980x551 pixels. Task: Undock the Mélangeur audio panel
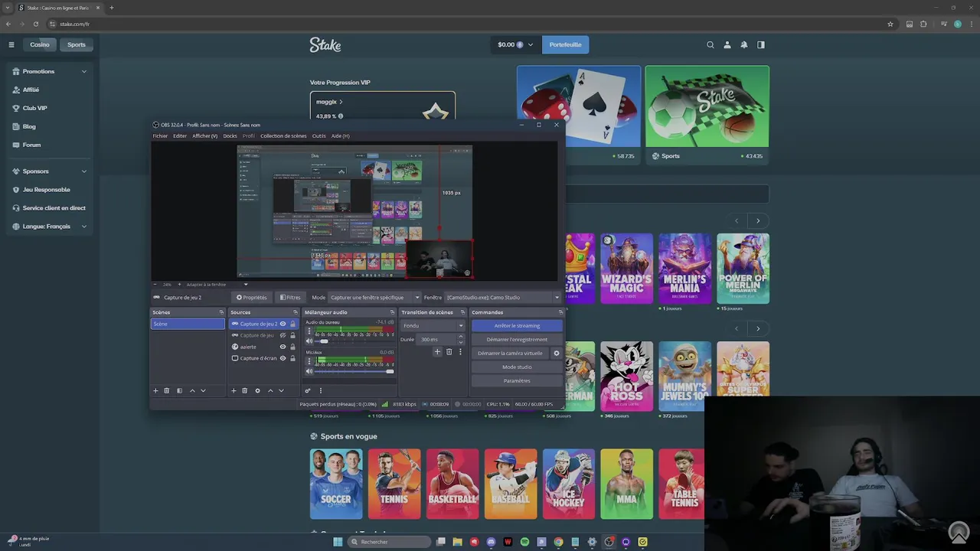392,312
